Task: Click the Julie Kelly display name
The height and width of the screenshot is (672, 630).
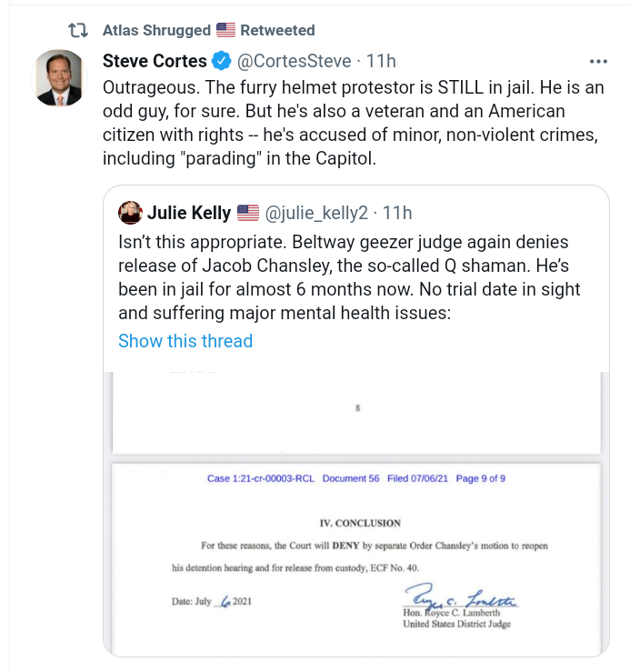Action: pyautogui.click(x=188, y=214)
